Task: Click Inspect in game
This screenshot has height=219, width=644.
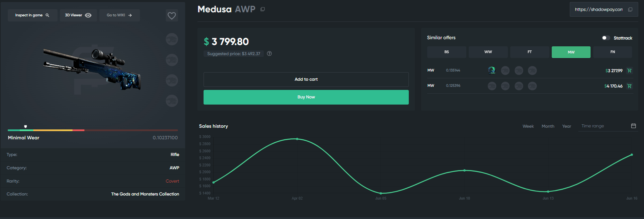Action: (x=32, y=15)
